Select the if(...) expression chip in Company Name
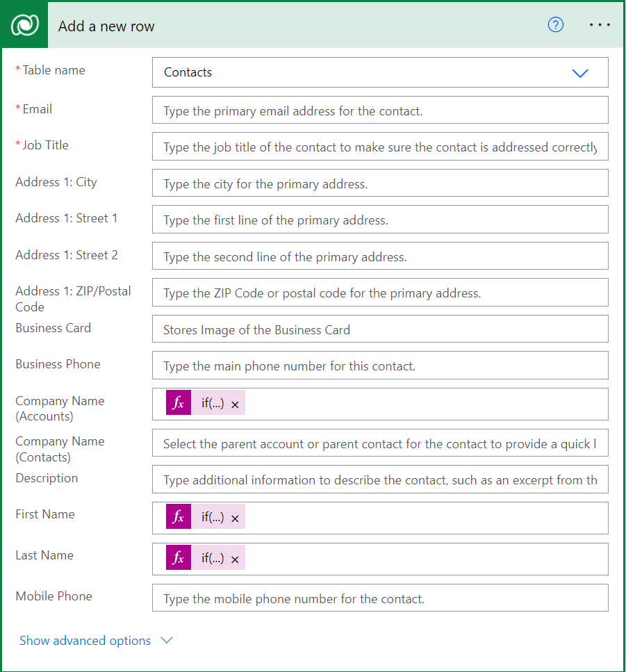Image resolution: width=626 pixels, height=672 pixels. (x=214, y=402)
